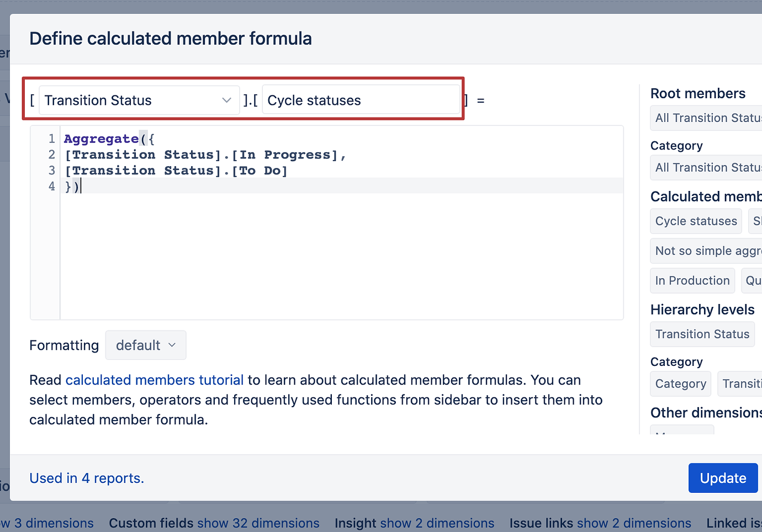Expand the Formatting "default" dropdown
Viewport: 762px width, 532px height.
[145, 345]
